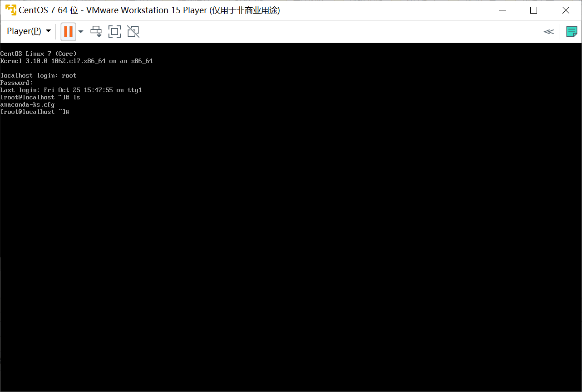Image resolution: width=582 pixels, height=392 pixels.
Task: Send Ctrl+Alt+Del to the guest
Action: click(96, 31)
